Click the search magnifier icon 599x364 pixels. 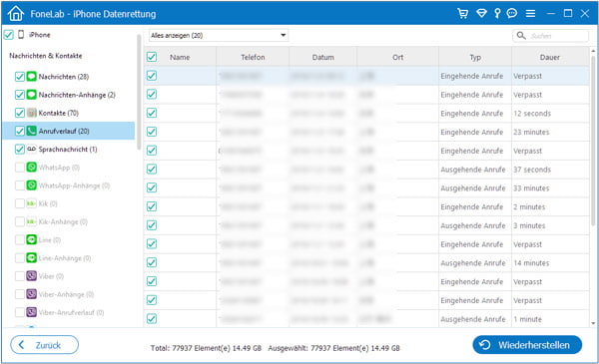click(x=521, y=36)
